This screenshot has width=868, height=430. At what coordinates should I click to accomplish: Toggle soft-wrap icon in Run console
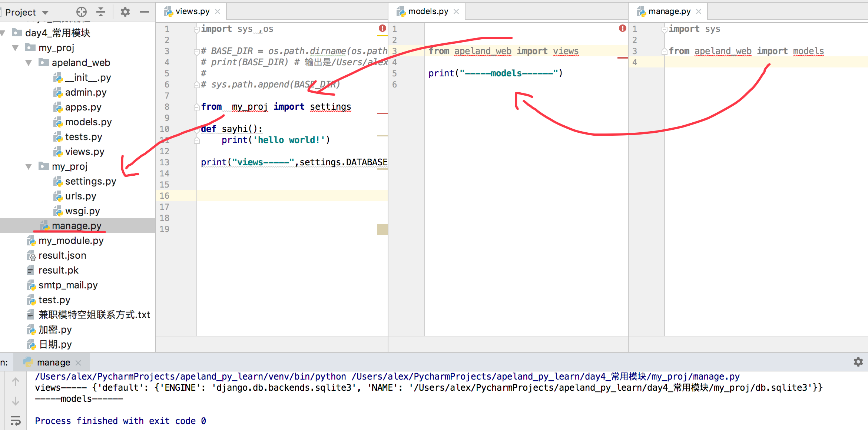(16, 420)
